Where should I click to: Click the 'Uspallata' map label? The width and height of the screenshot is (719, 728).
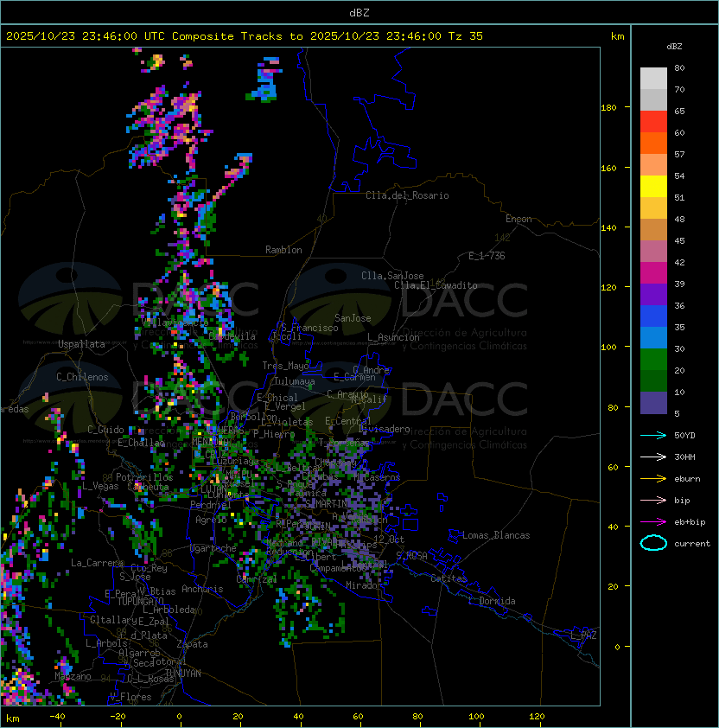(x=82, y=344)
